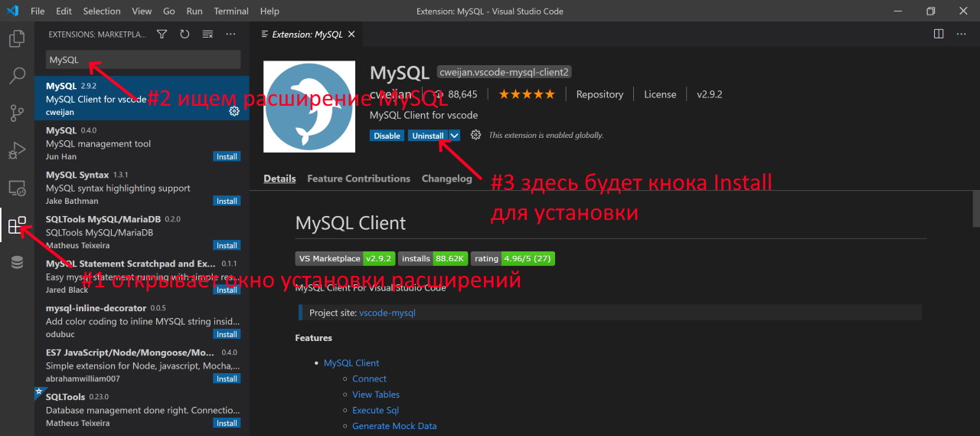Open the Selection menu

point(102,11)
